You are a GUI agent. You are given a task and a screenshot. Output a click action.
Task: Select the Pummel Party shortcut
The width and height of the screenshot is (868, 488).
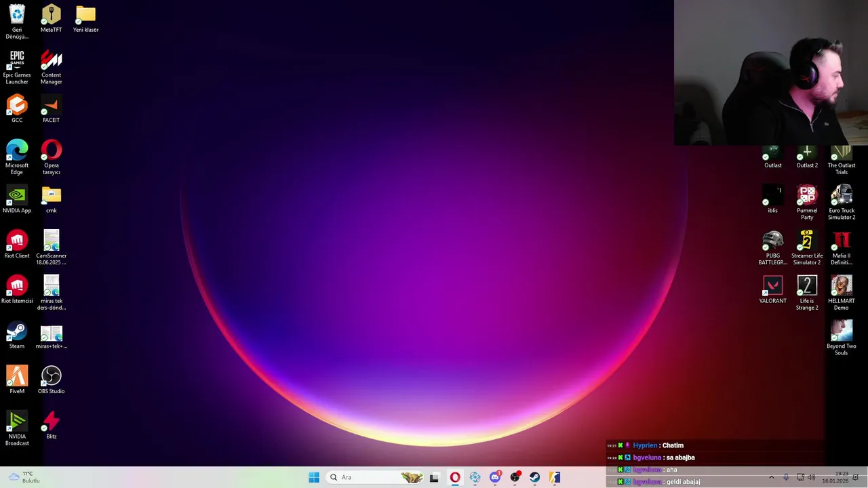806,203
